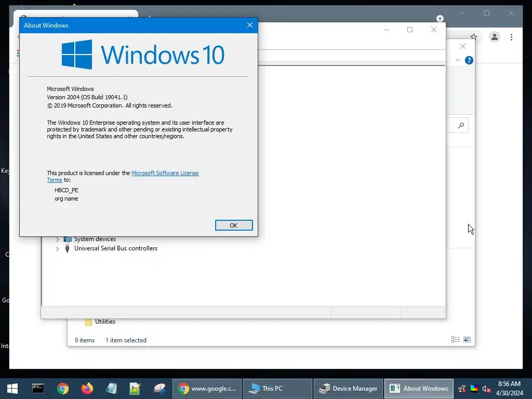Open the notepad-style app pinned on taskbar
The image size is (532, 399).
coord(111,389)
